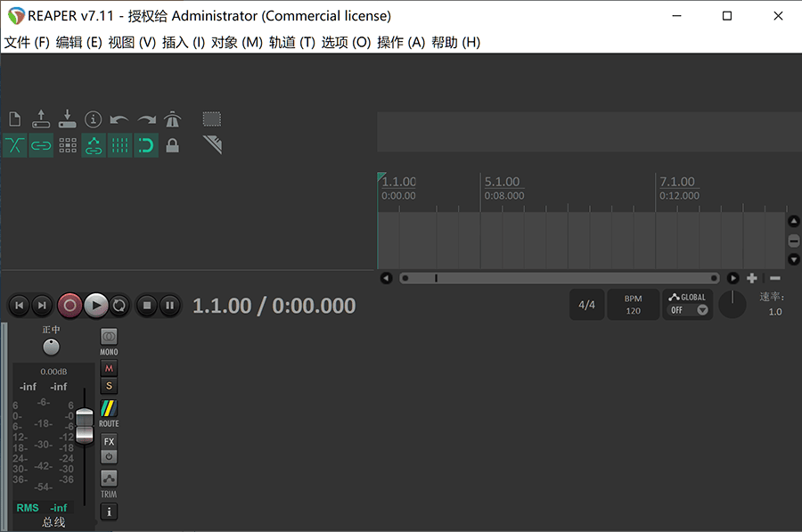
Task: Click the master volume fader handle
Action: point(85,425)
